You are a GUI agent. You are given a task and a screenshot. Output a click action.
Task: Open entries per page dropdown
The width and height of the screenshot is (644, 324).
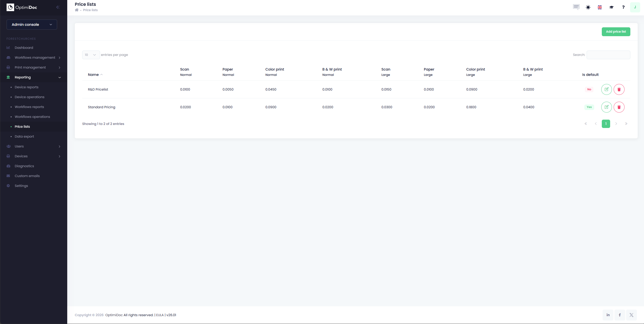click(91, 55)
